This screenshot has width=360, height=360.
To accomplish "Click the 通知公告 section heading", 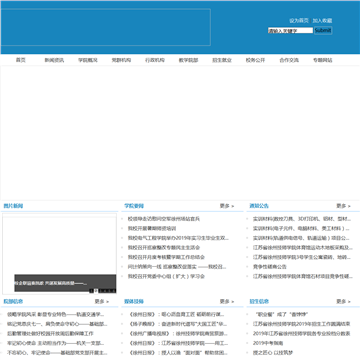I will click(259, 206).
